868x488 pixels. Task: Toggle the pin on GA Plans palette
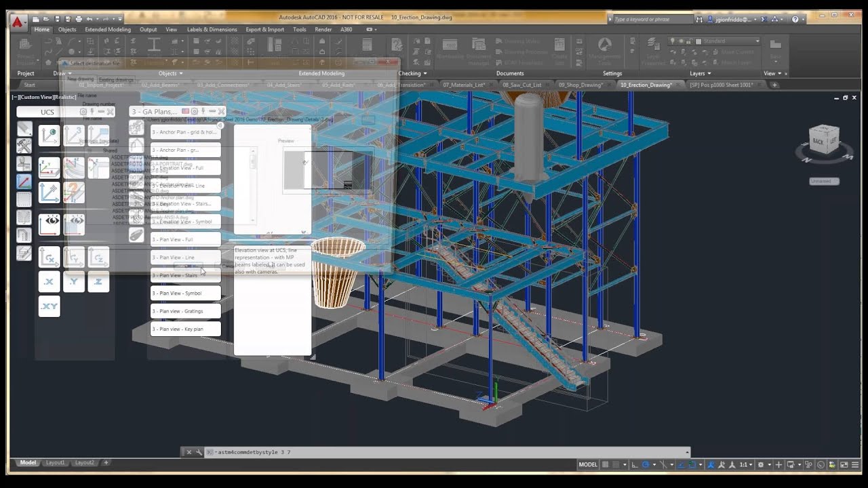(203, 111)
